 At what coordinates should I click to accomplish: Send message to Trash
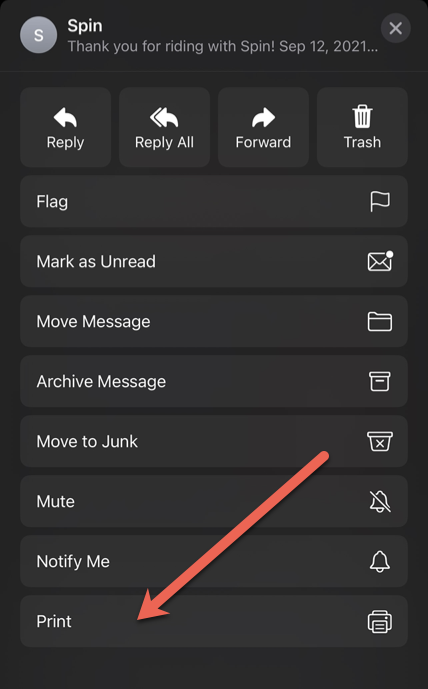pyautogui.click(x=362, y=127)
